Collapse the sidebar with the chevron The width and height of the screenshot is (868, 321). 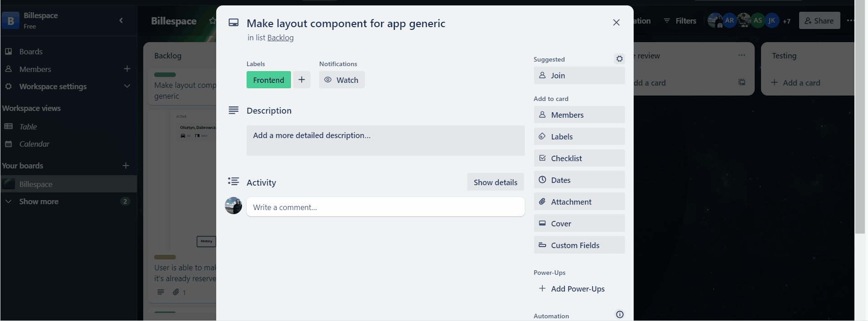coord(121,20)
